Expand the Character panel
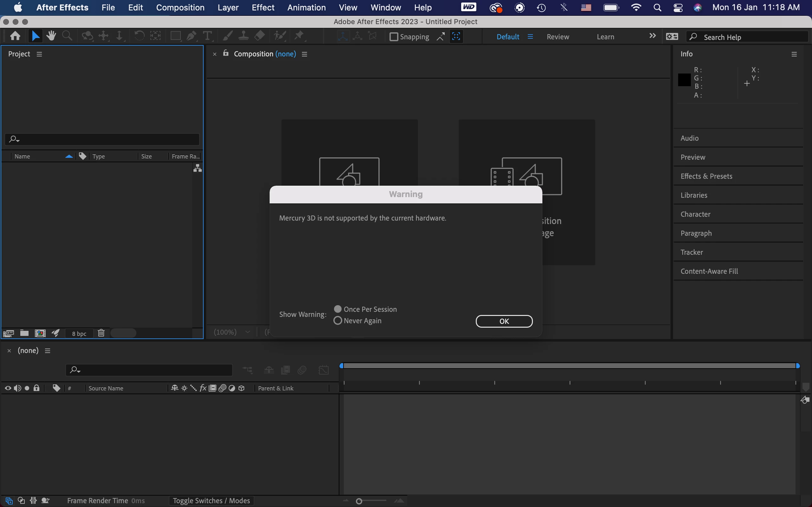812x507 pixels. click(695, 214)
